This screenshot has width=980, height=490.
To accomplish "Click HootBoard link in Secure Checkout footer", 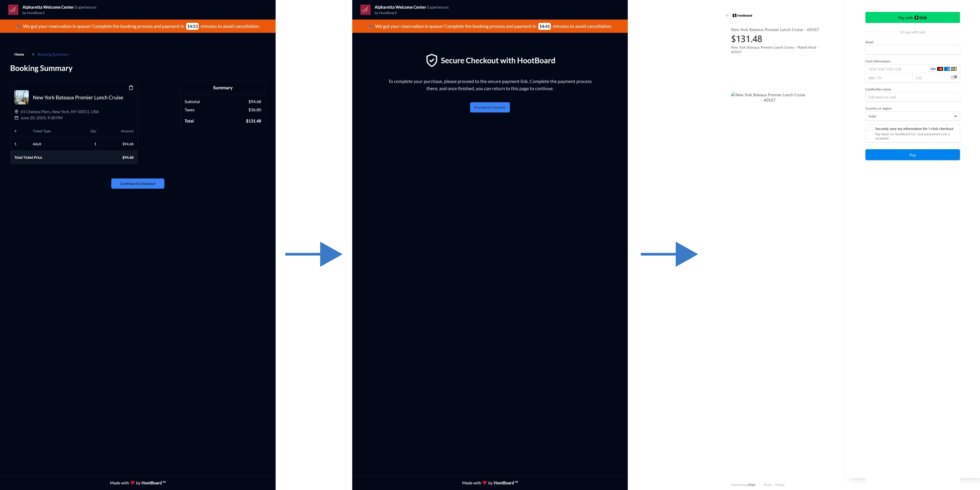I will pyautogui.click(x=506, y=483).
